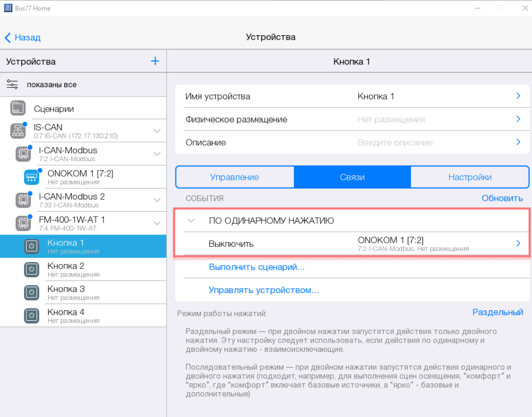Viewport: 532px width, 417px height.
Task: Switch to the Управление tab
Action: point(235,177)
